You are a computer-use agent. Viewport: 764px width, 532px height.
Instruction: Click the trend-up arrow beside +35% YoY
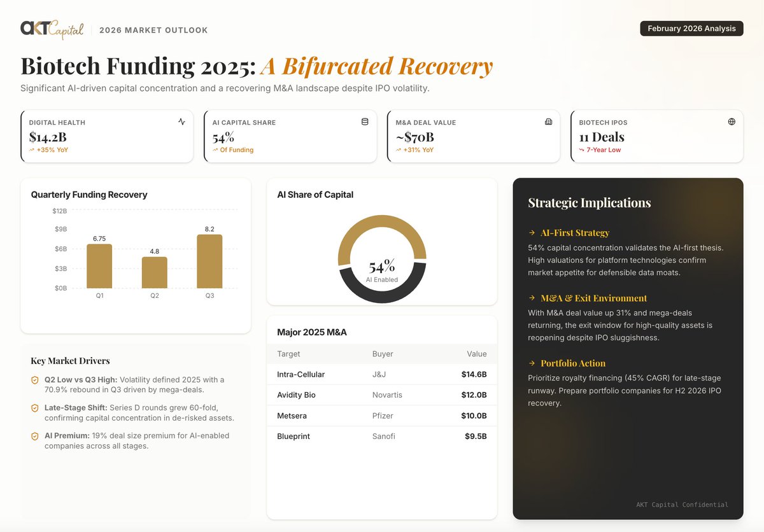32,150
